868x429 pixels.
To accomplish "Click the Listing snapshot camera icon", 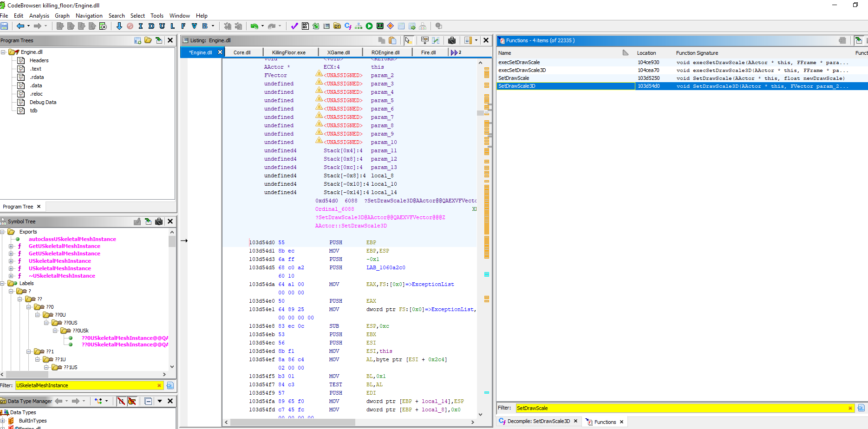I will click(451, 40).
